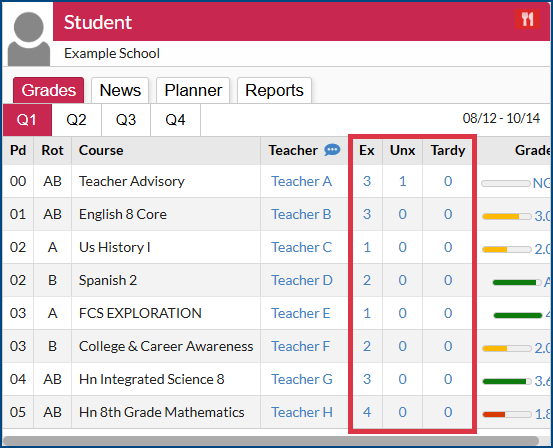Switch to the Grades tab

click(49, 90)
